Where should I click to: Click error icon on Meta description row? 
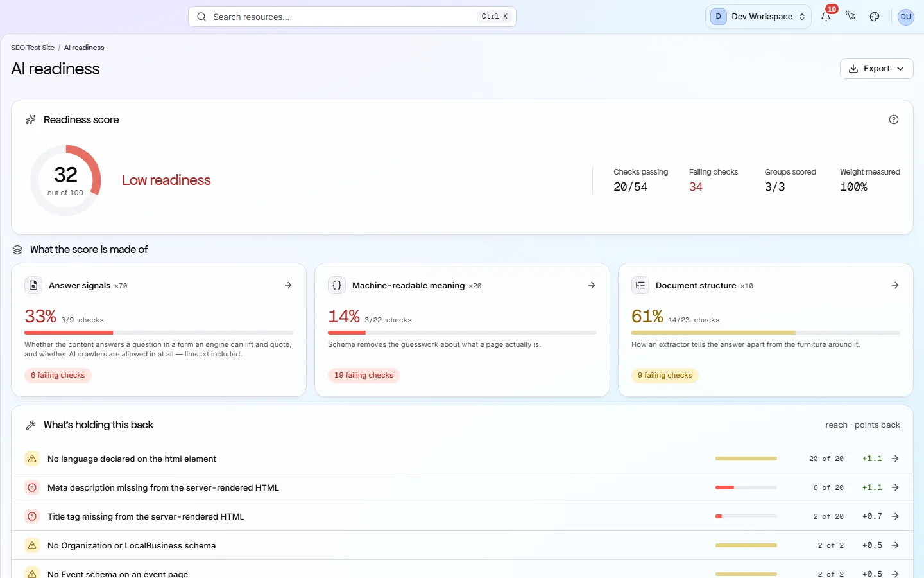point(32,487)
